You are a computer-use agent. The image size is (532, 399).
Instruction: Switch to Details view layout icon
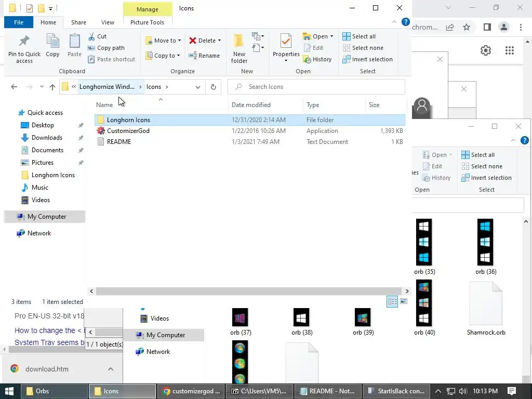[392, 302]
